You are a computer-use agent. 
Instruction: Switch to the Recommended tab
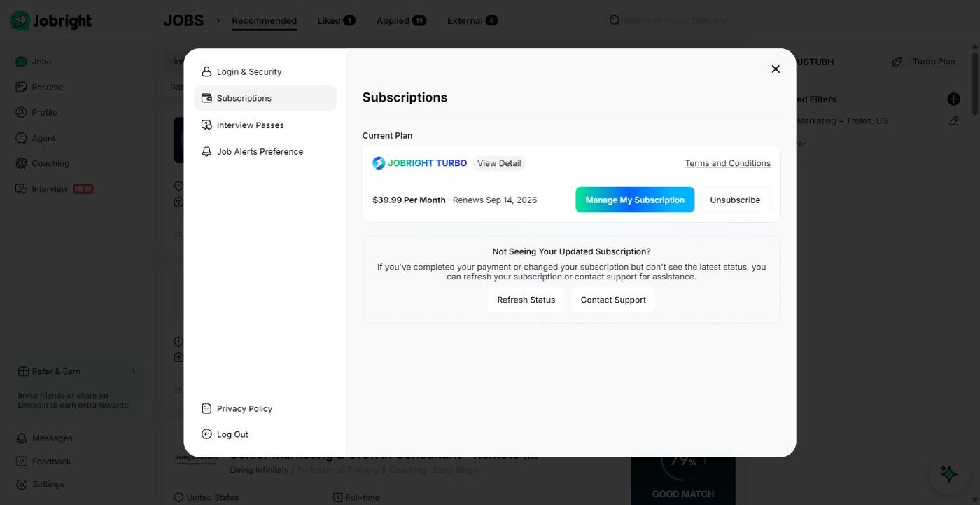tap(265, 21)
